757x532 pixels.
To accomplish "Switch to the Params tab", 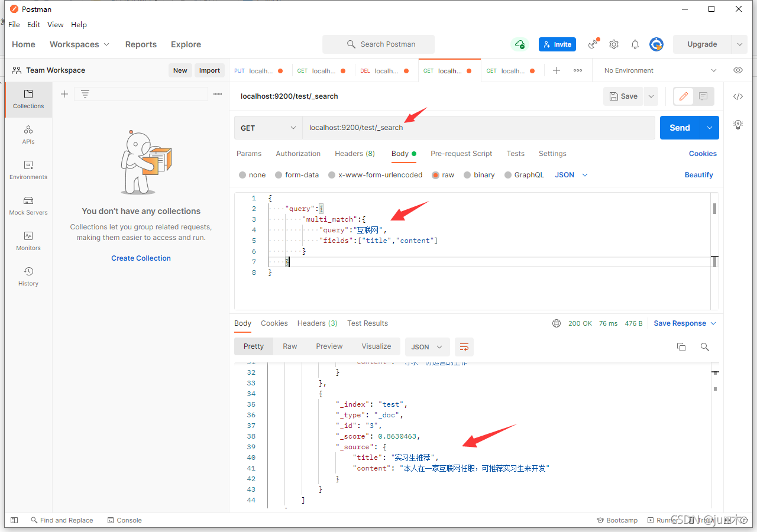I will pyautogui.click(x=249, y=154).
